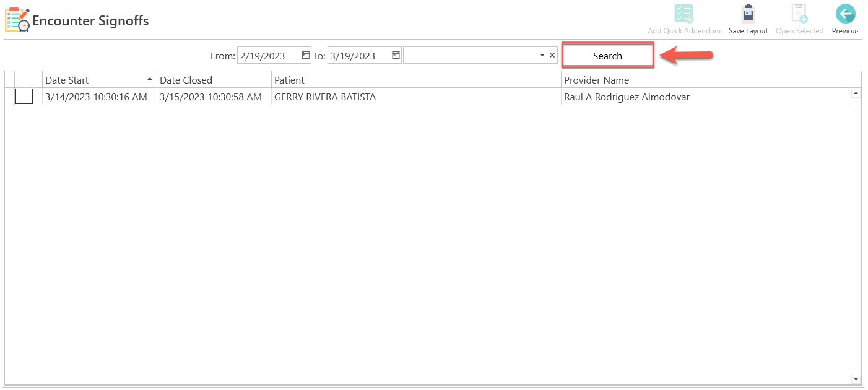Click the Save Layout icon

tap(749, 14)
